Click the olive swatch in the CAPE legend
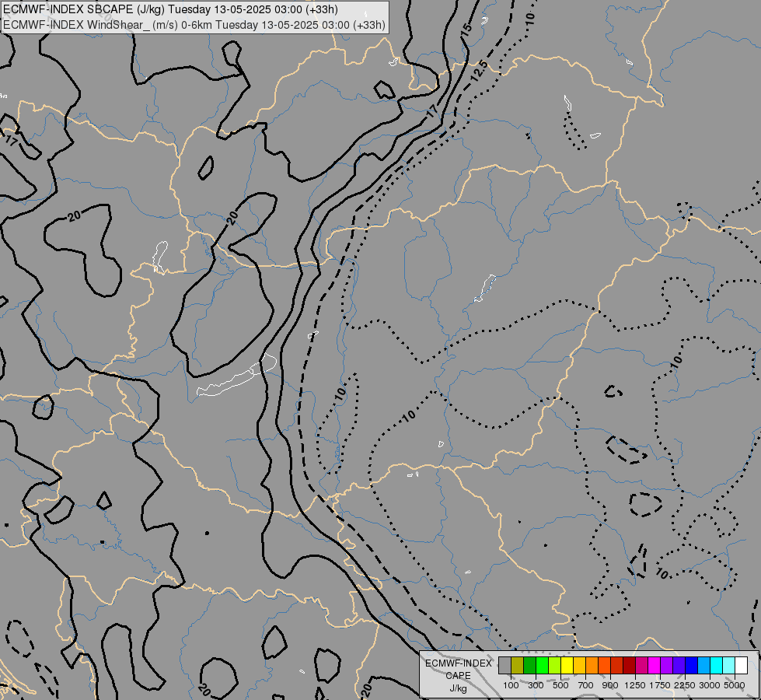 (518, 665)
